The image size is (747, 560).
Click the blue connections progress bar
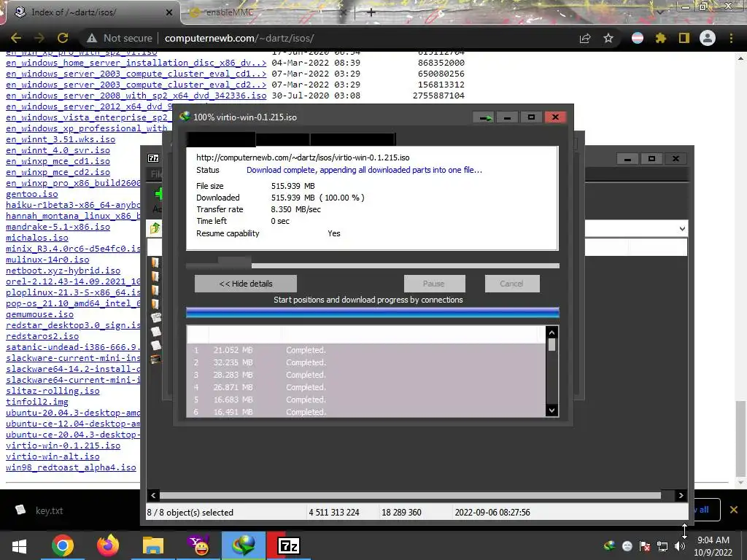(373, 313)
